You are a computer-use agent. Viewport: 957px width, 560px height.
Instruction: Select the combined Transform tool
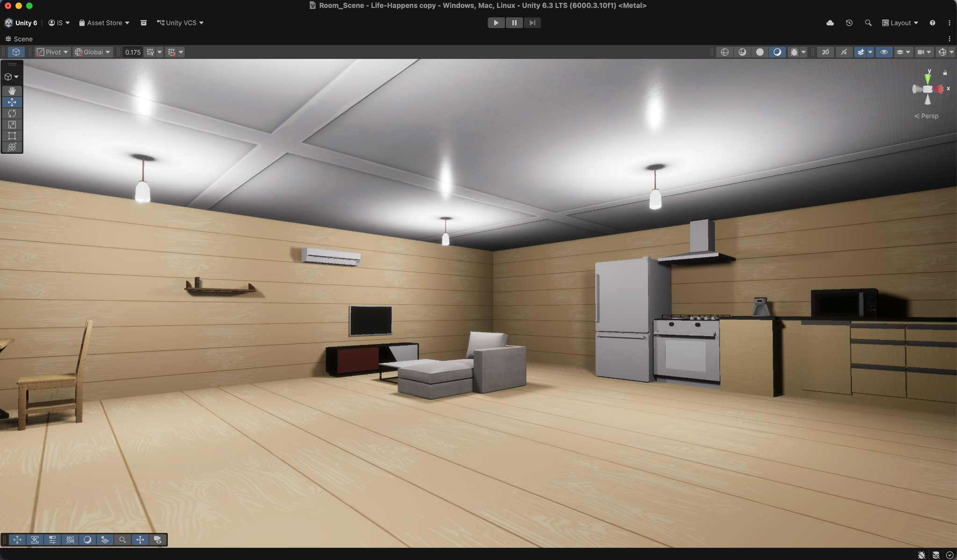pos(12,147)
